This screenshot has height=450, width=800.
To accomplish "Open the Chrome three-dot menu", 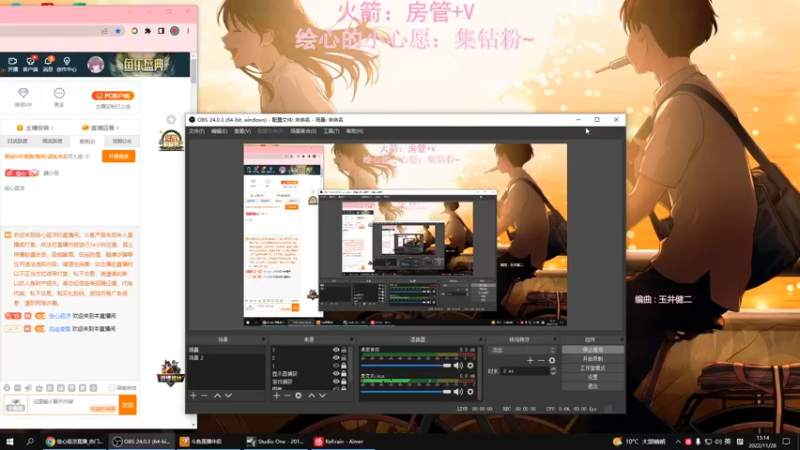I will click(188, 31).
